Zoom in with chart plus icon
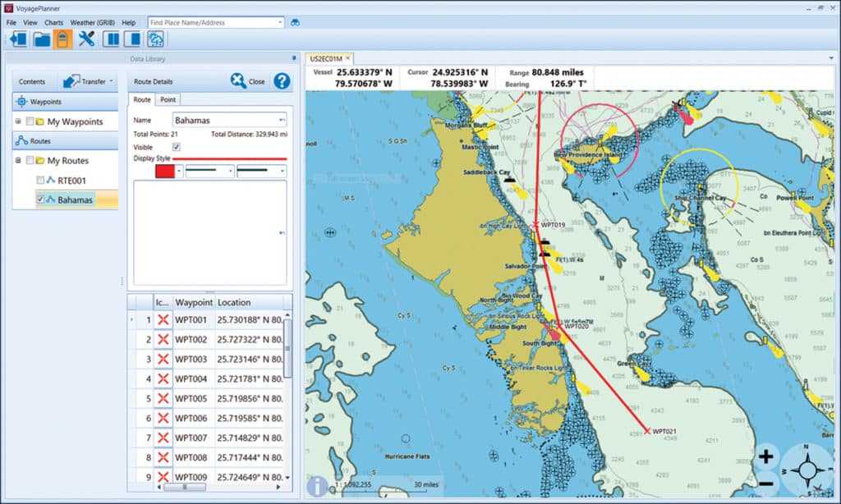Screen dimensions: 841x504 766,456
